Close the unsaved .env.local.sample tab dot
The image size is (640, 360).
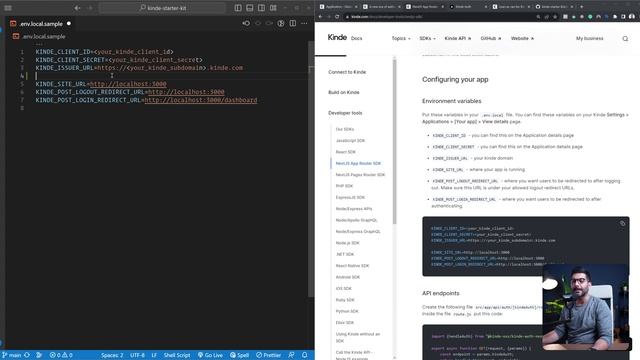click(x=69, y=24)
